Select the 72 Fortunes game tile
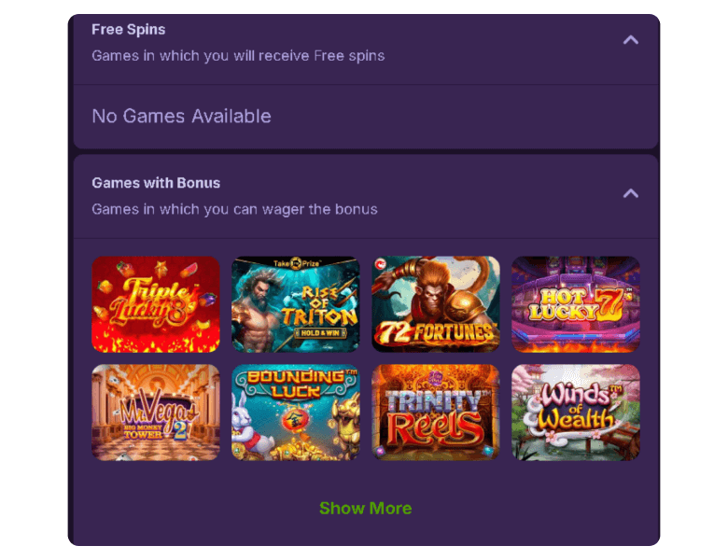728x560 pixels. (436, 304)
